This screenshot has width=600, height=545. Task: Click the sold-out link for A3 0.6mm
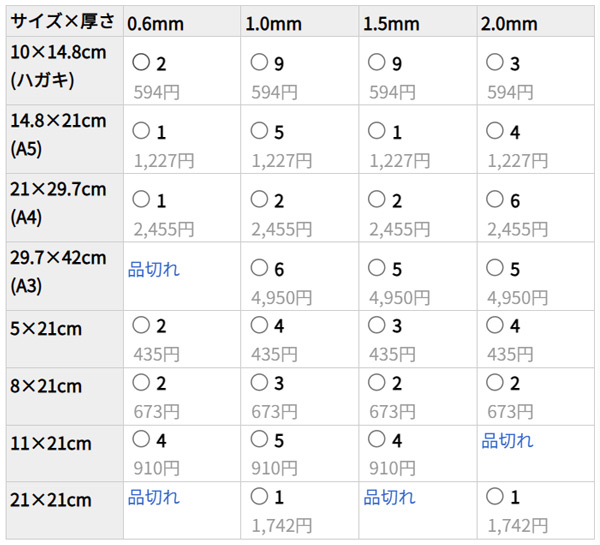tap(154, 269)
